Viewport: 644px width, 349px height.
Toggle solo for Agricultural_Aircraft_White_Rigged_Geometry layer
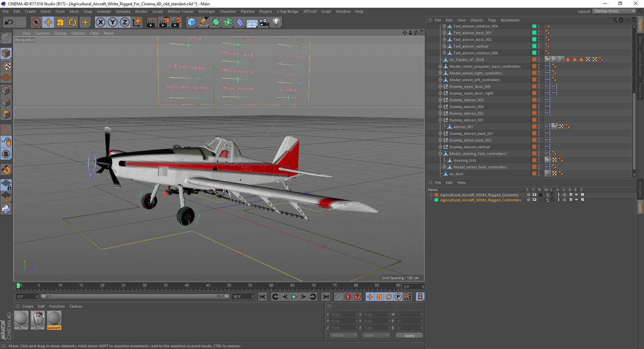(x=528, y=195)
